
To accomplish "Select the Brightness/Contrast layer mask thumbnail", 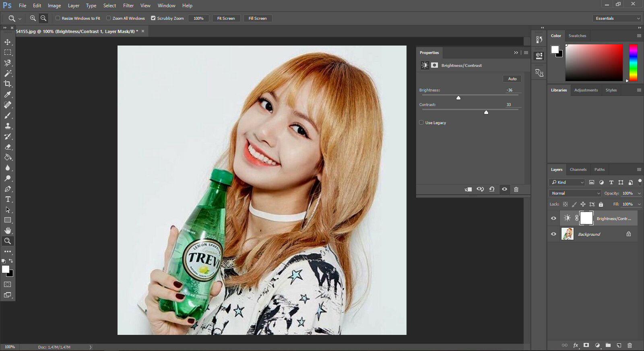I will coord(586,218).
